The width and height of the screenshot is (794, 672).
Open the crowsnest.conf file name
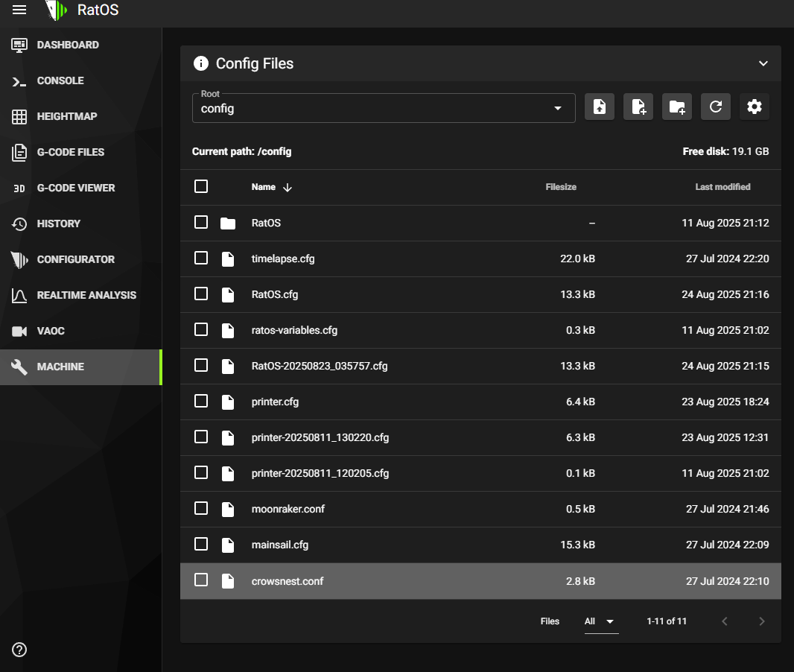point(287,581)
